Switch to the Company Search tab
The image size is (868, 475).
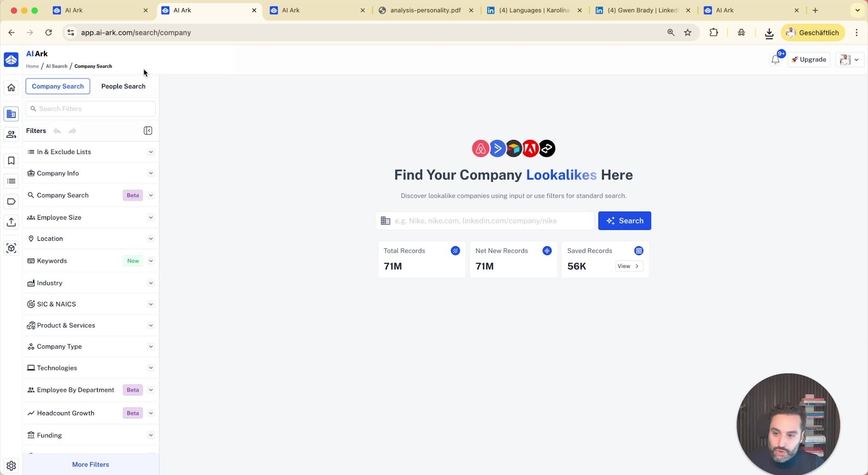tap(58, 86)
